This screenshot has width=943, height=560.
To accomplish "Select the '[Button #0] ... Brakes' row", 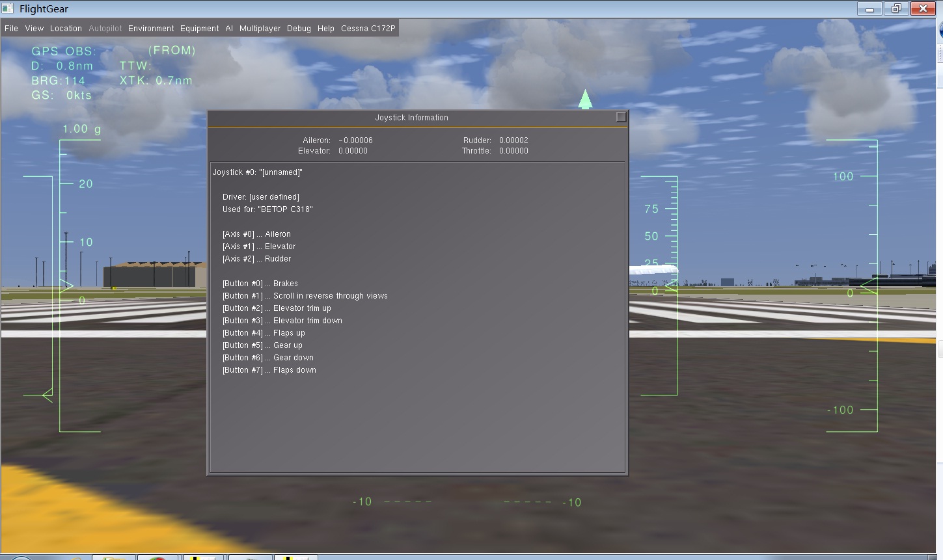I will pos(260,284).
